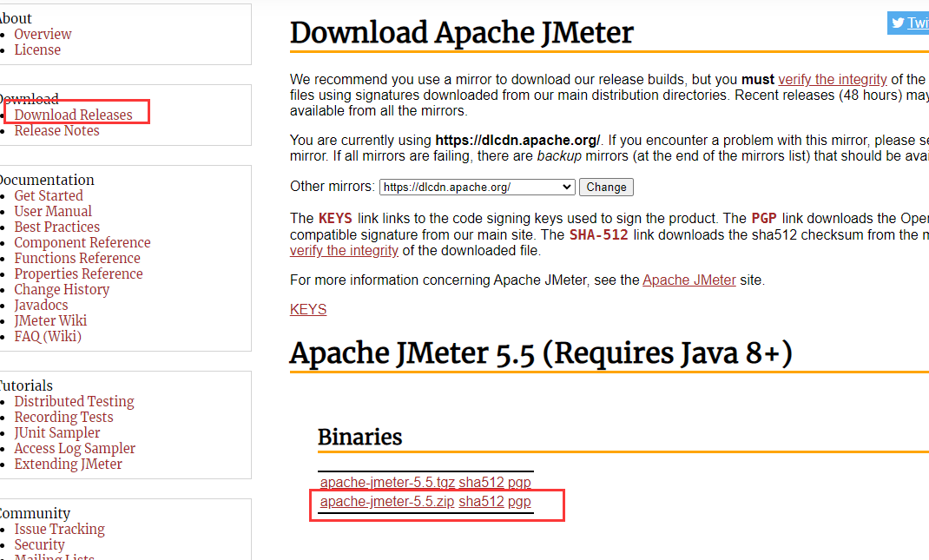
Task: Open Functions Reference link
Action: pyautogui.click(x=77, y=259)
